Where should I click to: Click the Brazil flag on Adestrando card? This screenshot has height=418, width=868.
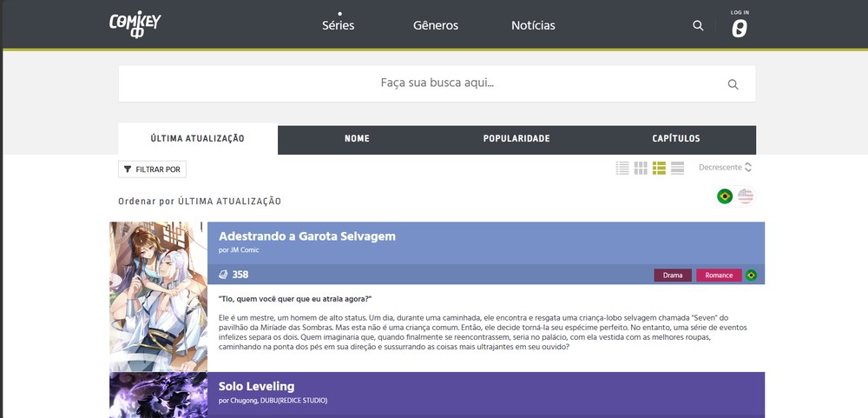coord(751,275)
